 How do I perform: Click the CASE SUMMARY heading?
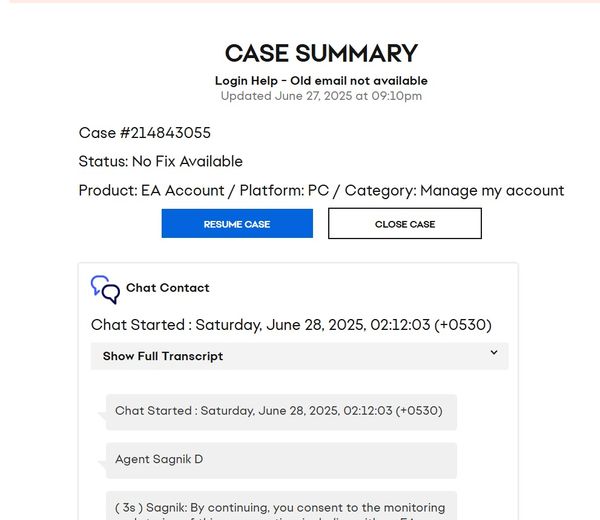[321, 53]
